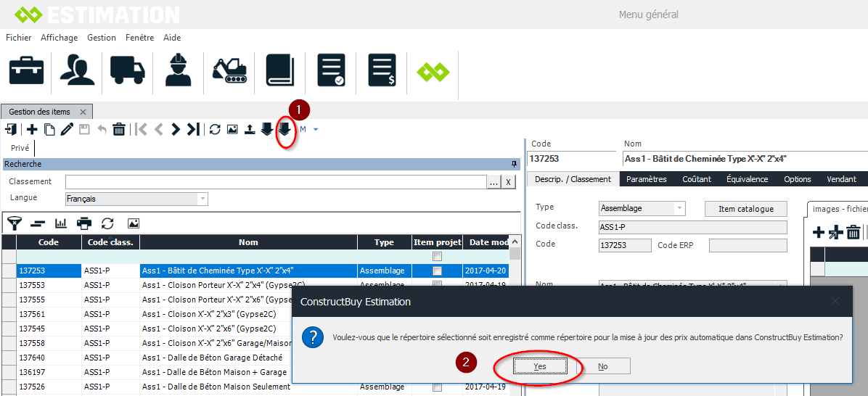868x396 pixels.
Task: Click the construction worker helmet icon
Action: tap(178, 70)
